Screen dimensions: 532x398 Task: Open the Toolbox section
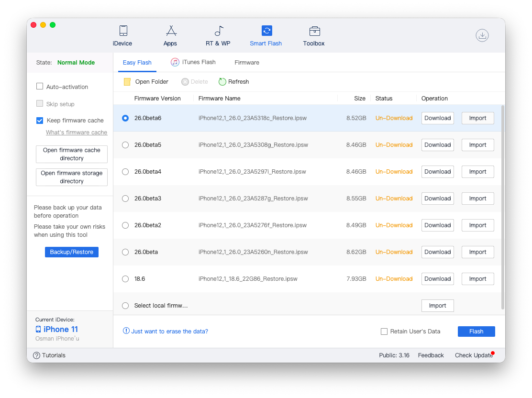[314, 36]
